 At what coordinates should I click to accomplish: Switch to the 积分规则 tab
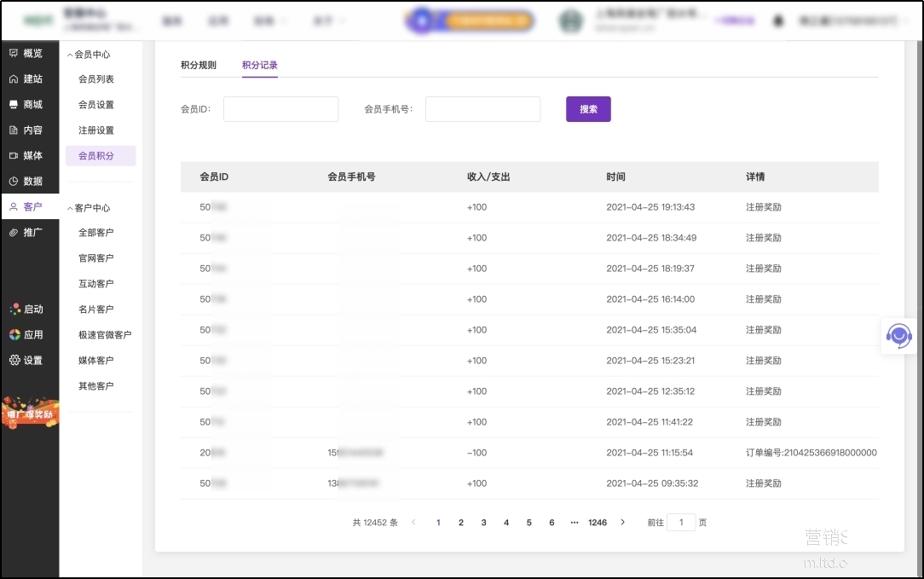199,66
